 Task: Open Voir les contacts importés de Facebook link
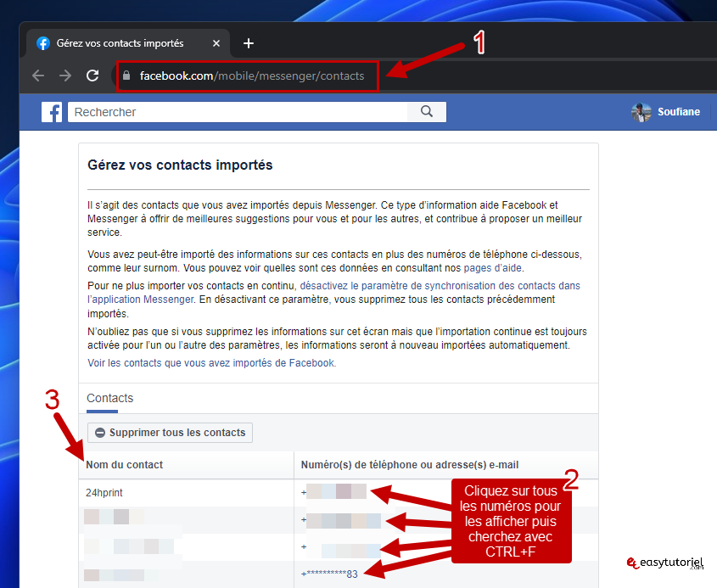click(x=212, y=363)
